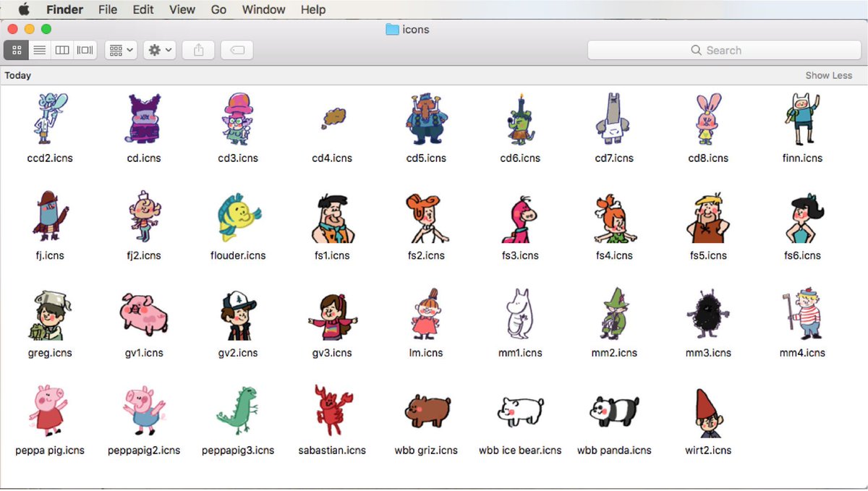Click Show Less in the Today section
Viewport: 868px width, 491px height.
[829, 75]
